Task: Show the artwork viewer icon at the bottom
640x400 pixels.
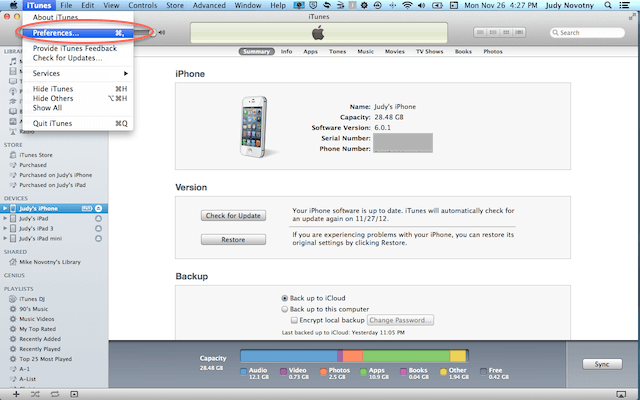Action: 74,394
